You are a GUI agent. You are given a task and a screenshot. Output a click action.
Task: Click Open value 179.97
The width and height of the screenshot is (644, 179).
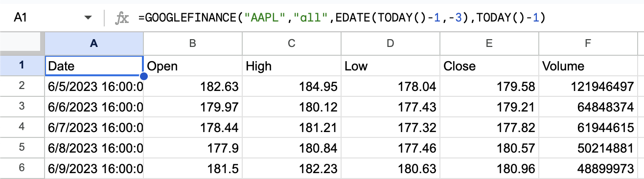[193, 107]
